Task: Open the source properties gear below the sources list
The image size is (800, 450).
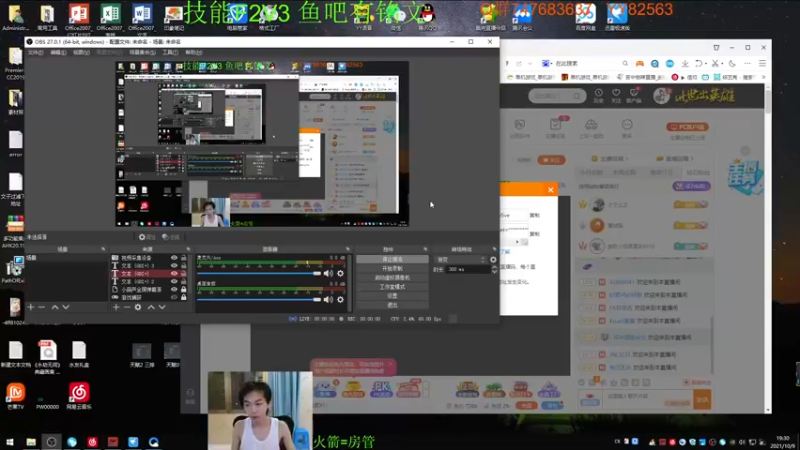Action: tap(138, 307)
